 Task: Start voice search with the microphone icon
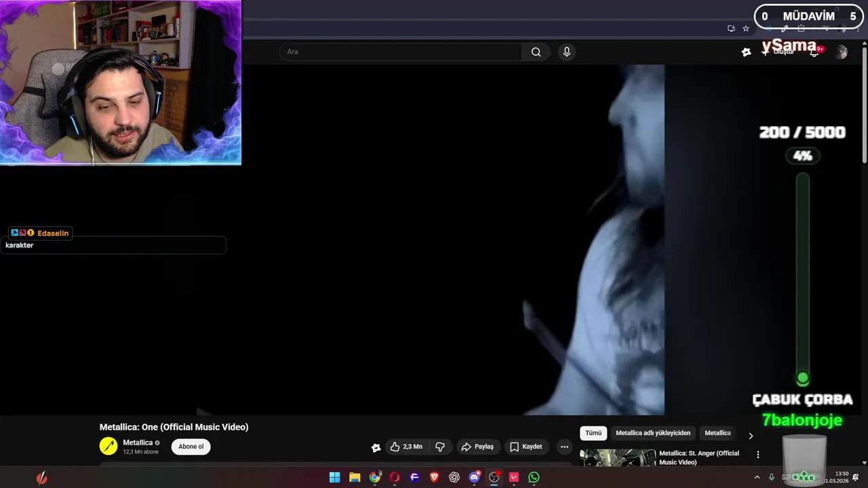[567, 52]
